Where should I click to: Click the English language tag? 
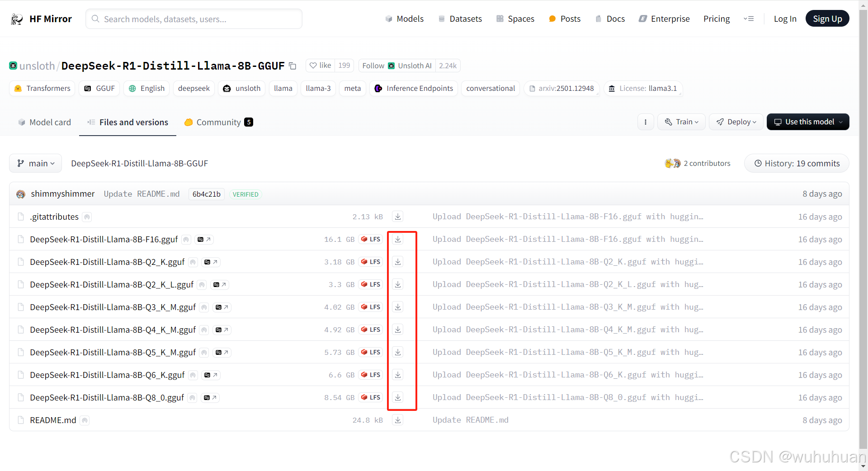tap(146, 88)
